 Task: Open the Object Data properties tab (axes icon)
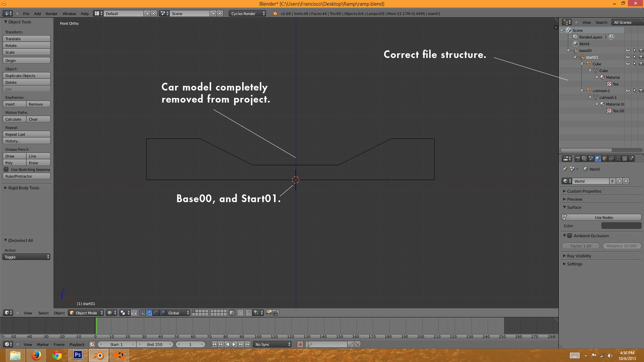[x=618, y=159]
